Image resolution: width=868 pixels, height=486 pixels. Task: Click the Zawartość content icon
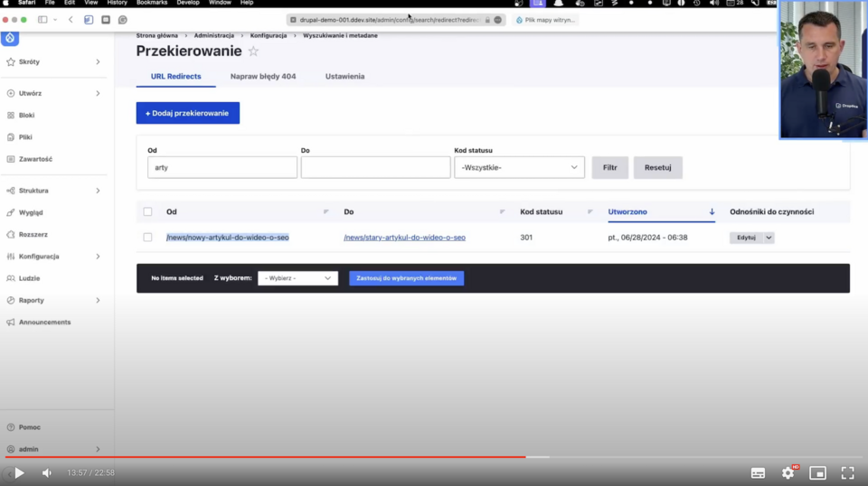(x=11, y=159)
